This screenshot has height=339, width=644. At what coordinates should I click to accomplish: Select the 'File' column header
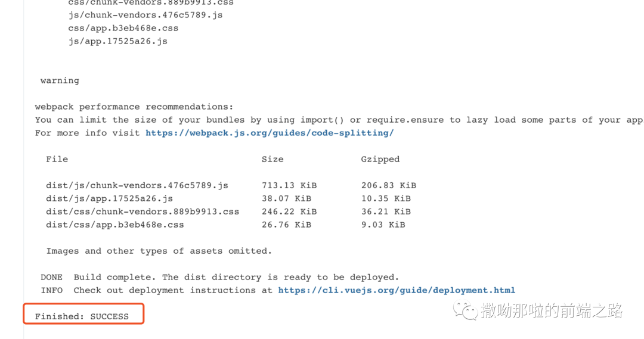point(57,159)
